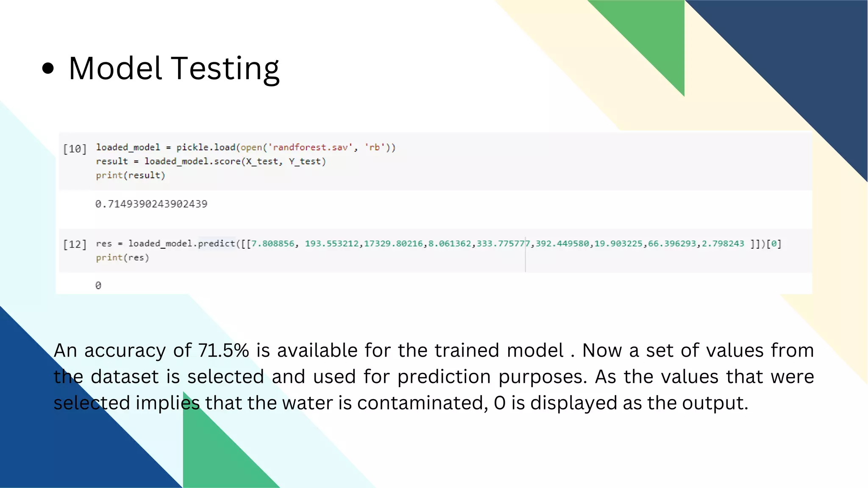Click the green triangle at the top
This screenshot has width=868, height=488.
(x=653, y=34)
